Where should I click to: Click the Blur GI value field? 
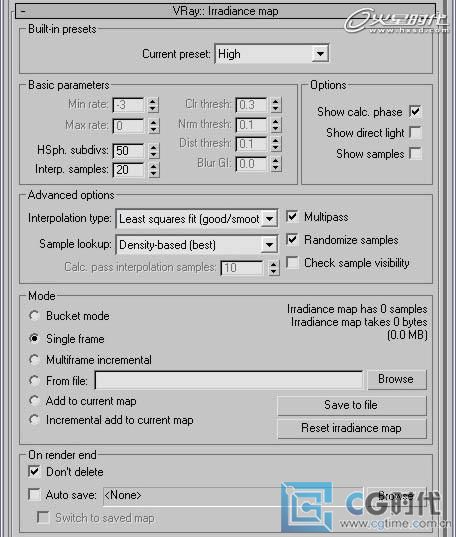(x=251, y=164)
